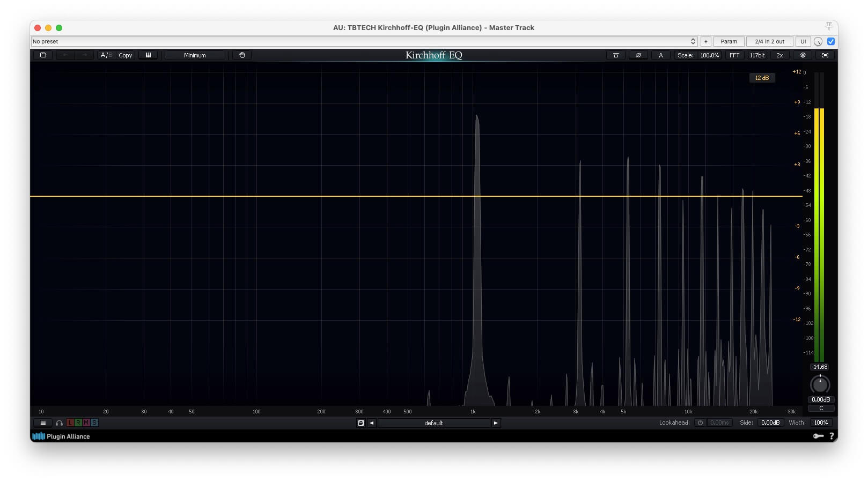The image size is (868, 482).
Task: Save preset with the floppy disk icon
Action: tap(361, 423)
